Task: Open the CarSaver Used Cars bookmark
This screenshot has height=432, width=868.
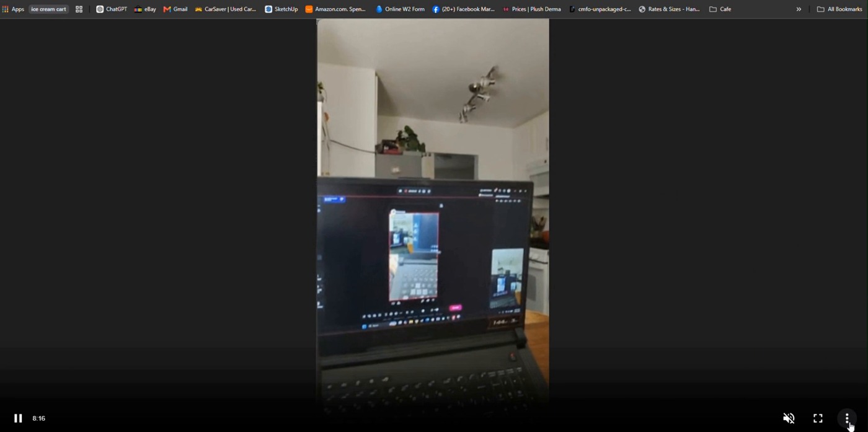Action: point(226,9)
